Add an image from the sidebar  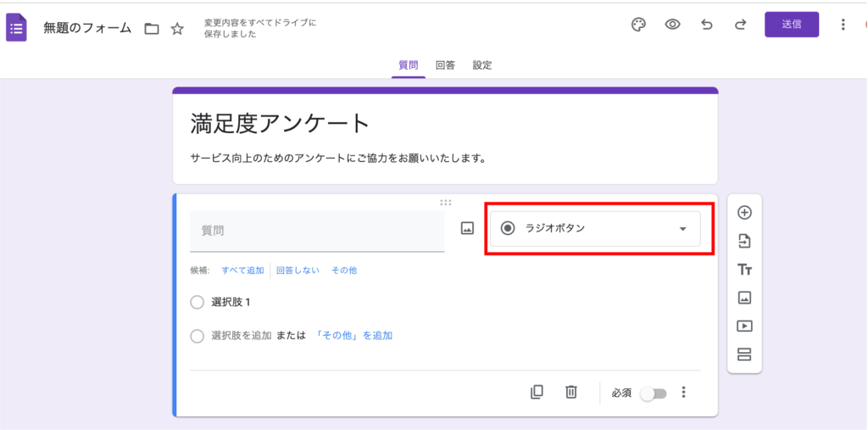click(x=744, y=298)
